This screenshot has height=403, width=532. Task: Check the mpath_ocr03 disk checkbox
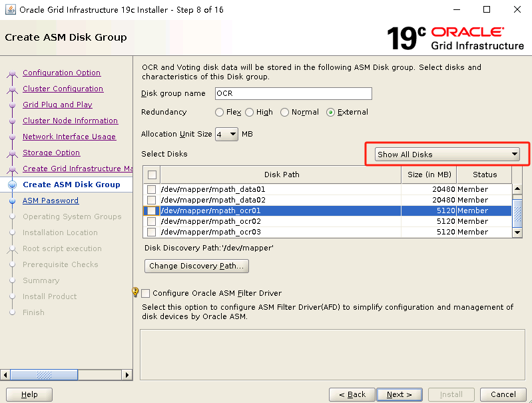click(x=151, y=232)
